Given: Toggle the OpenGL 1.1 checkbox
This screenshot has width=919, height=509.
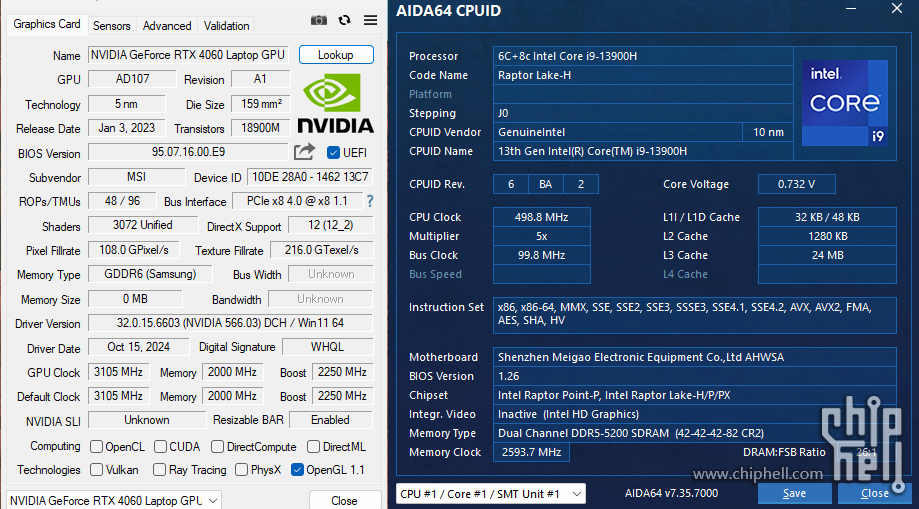Looking at the screenshot, I should pyautogui.click(x=297, y=470).
